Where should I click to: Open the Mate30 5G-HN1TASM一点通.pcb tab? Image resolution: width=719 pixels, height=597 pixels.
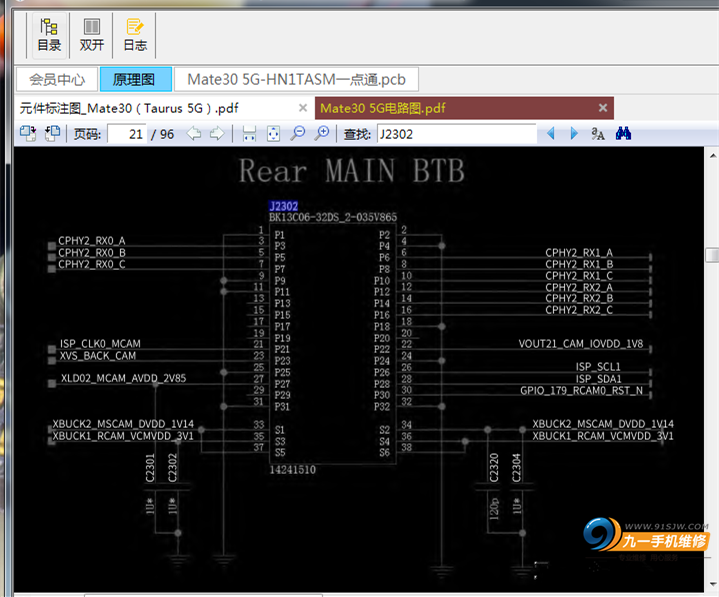point(296,79)
